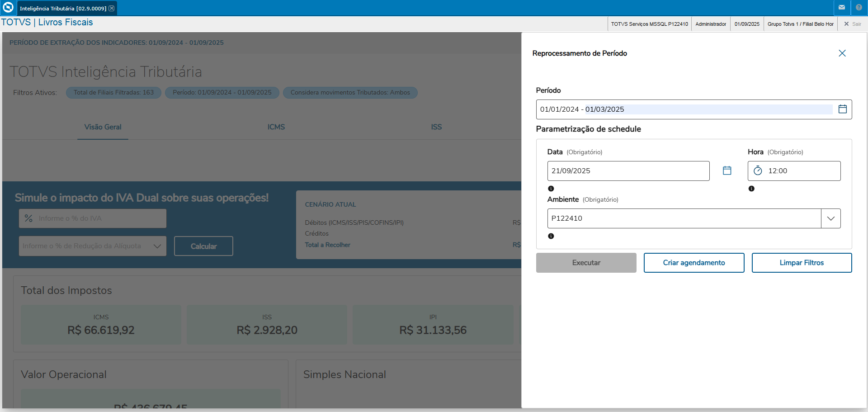Image resolution: width=868 pixels, height=412 pixels.
Task: Close the Inteligência Tributária tab
Action: pos(112,8)
